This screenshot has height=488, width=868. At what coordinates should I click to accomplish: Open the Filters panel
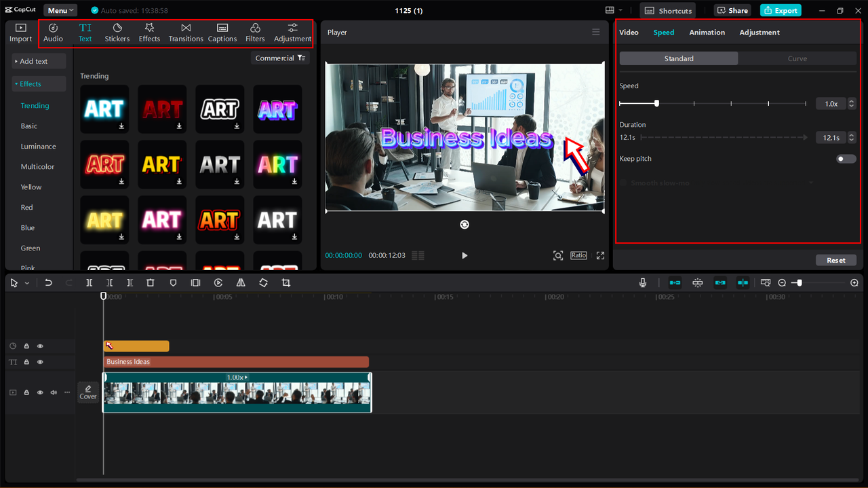pos(255,33)
